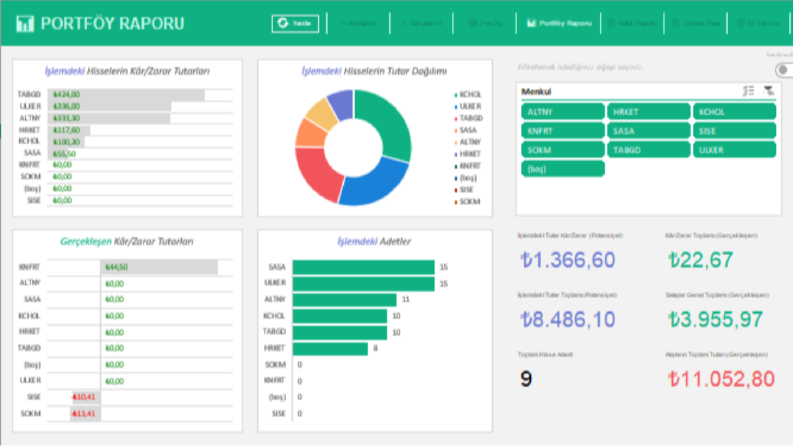Open the Satışlarım navigation tab
This screenshot has width=793, height=446.
point(421,23)
